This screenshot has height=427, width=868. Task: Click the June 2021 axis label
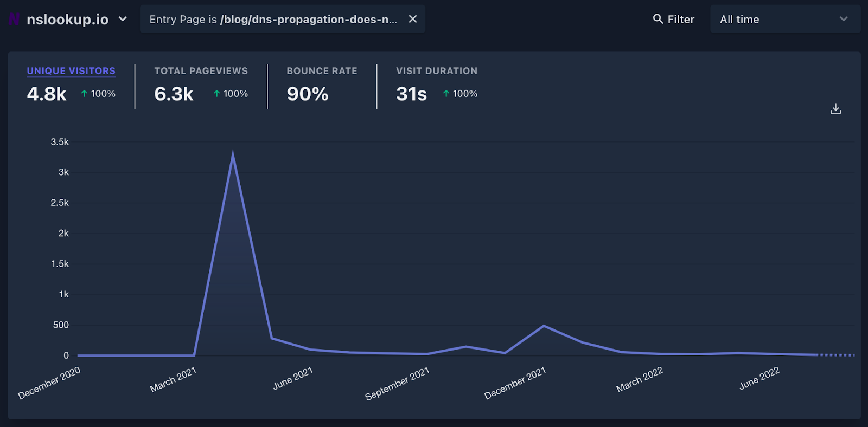tap(293, 378)
